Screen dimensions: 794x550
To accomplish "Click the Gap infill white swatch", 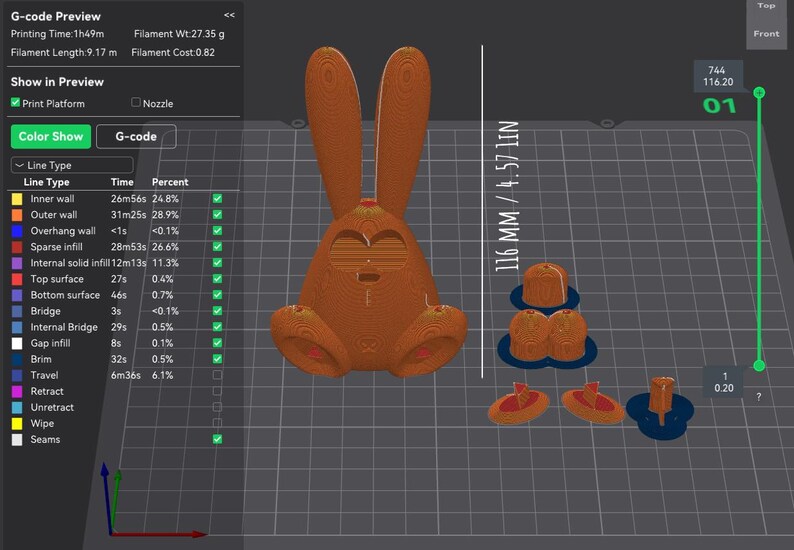I will [x=17, y=343].
